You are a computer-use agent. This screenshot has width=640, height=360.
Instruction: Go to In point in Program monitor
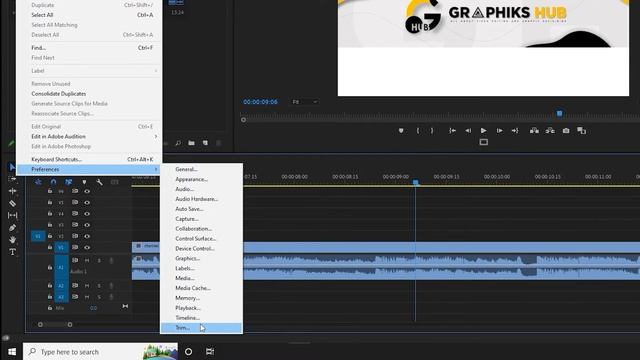[x=452, y=131]
